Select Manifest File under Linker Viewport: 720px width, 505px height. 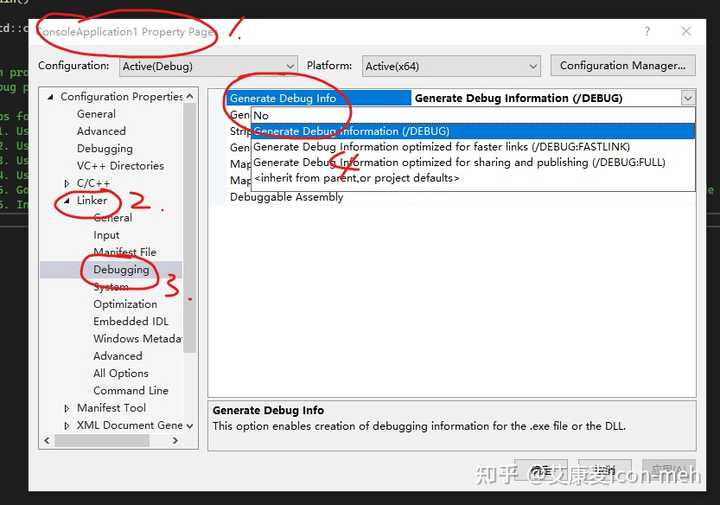point(124,252)
